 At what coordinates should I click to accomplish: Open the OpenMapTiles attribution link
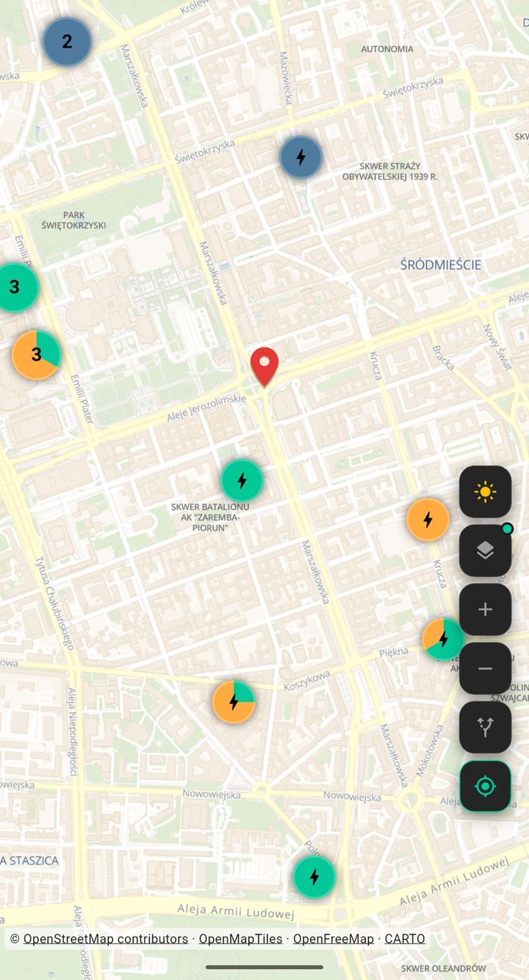241,939
